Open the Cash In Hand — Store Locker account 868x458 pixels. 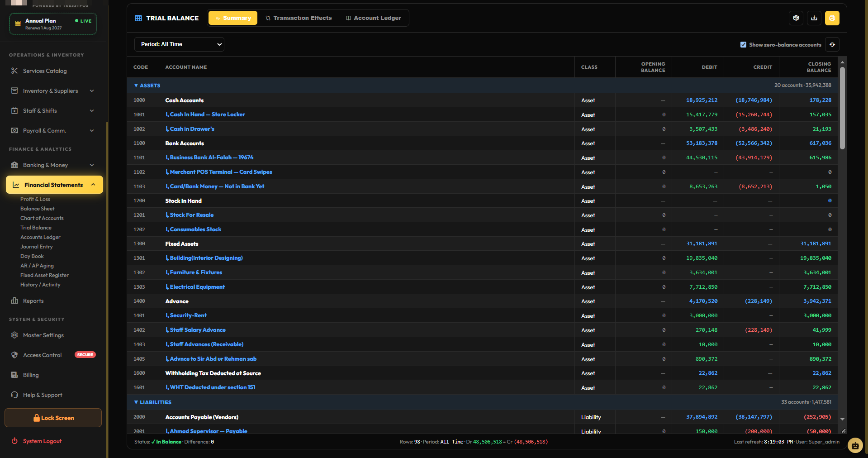pos(208,114)
